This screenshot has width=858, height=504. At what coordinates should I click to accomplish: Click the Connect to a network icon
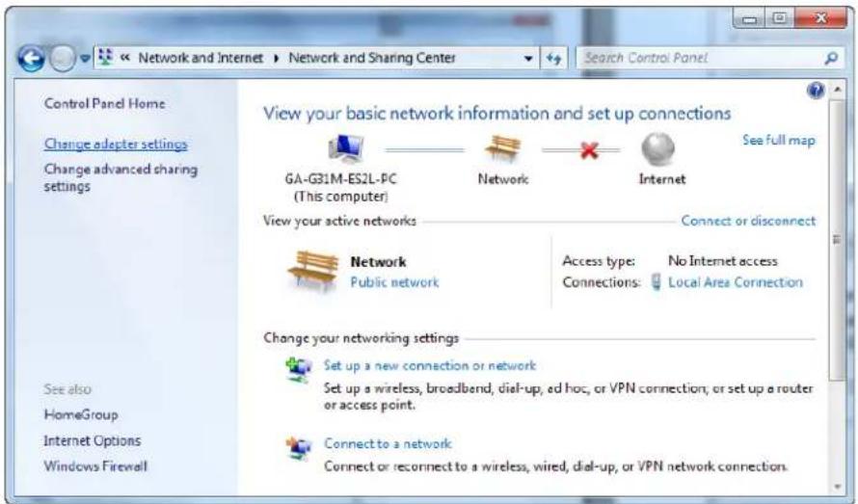(x=299, y=448)
